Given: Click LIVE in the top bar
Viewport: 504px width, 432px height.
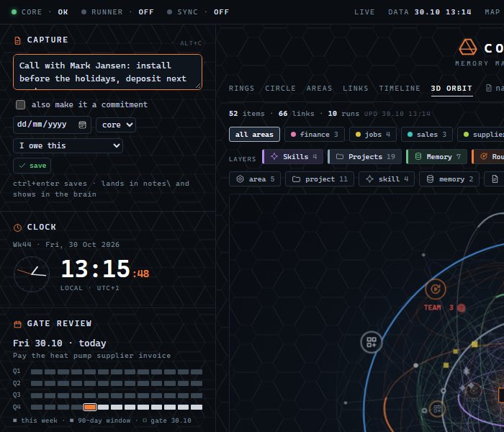Looking at the screenshot, I should (364, 12).
